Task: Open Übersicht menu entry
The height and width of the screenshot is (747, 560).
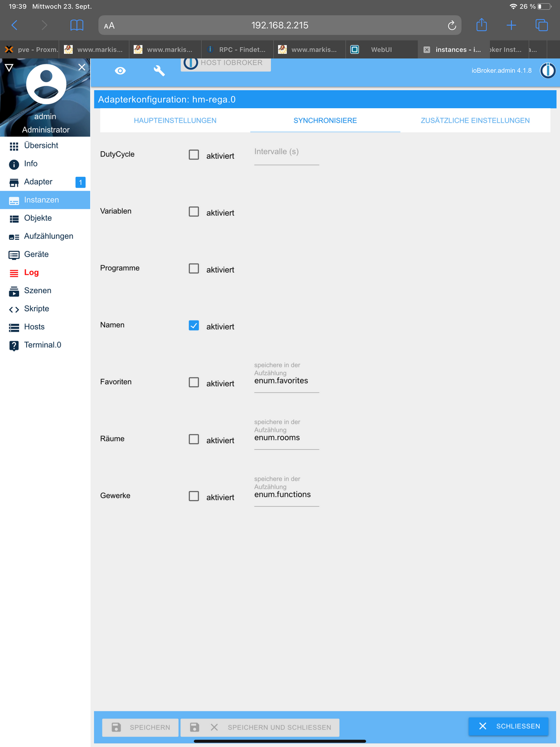Action: [x=45, y=146]
